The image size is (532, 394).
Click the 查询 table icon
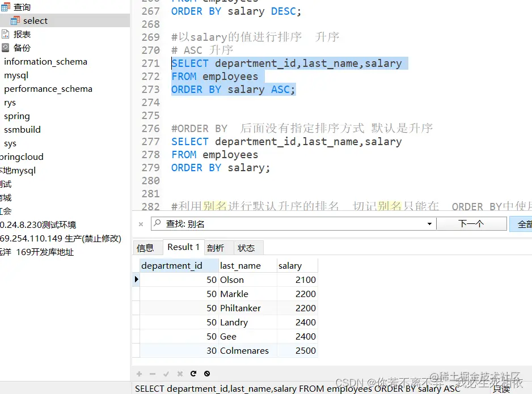point(6,7)
